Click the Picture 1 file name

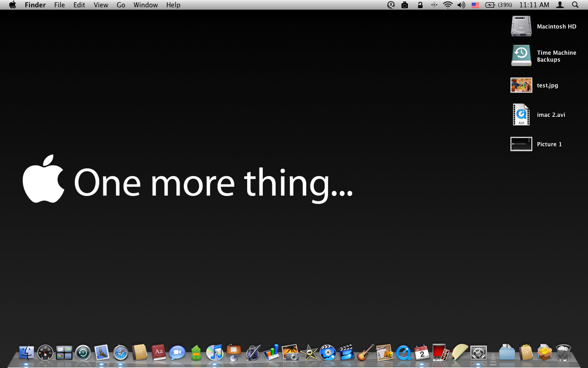549,144
